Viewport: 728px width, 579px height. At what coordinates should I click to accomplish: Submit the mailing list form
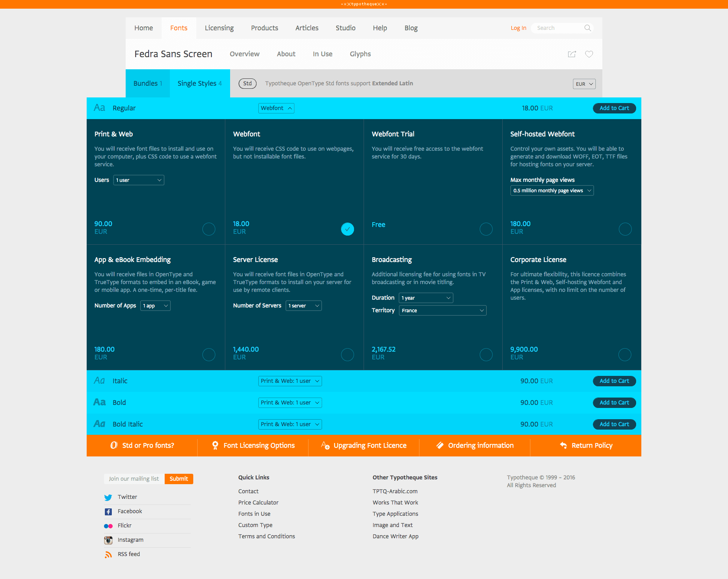pyautogui.click(x=179, y=479)
